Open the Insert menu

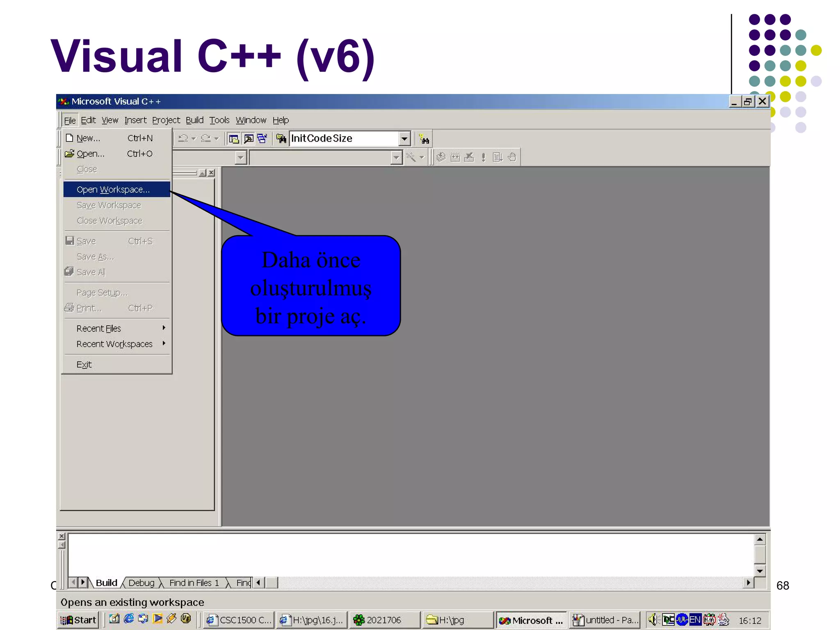[135, 120]
